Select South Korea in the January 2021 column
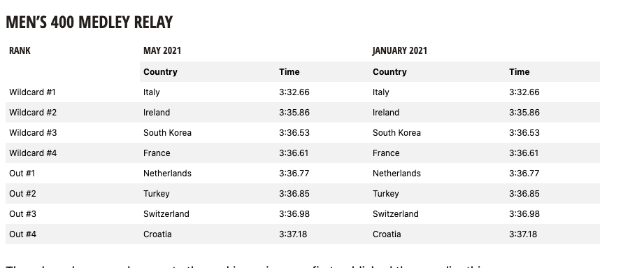Viewport: 644px width, 268px height. pos(396,133)
